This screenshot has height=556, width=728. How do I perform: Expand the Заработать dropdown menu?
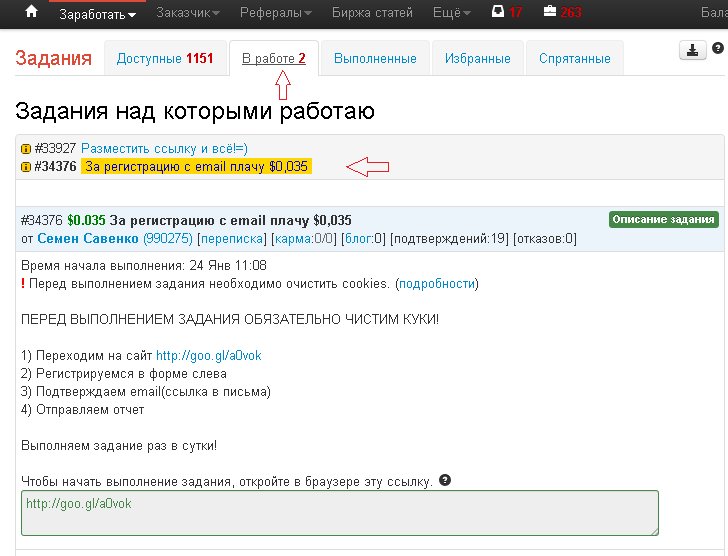[98, 14]
